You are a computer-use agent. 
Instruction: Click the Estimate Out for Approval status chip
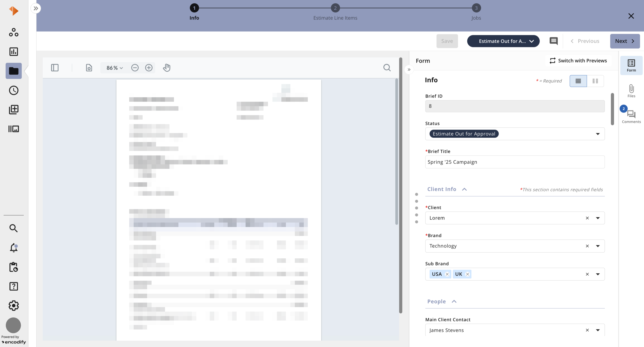464,134
